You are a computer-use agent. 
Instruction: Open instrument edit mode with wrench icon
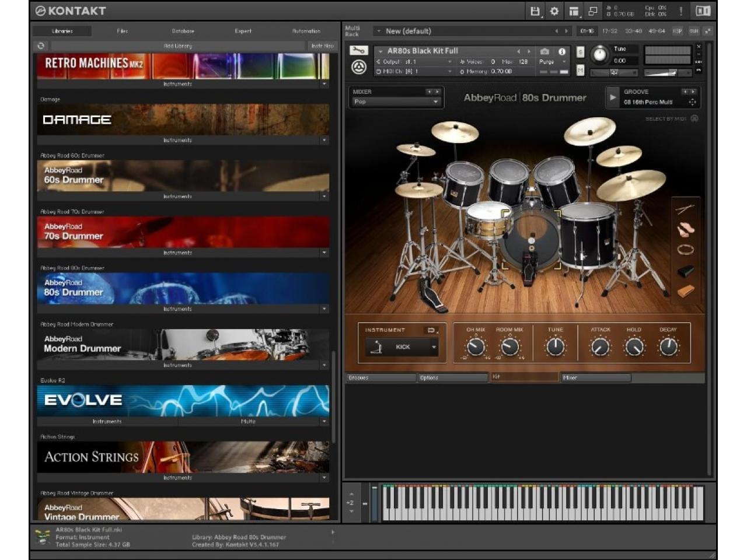coord(358,51)
